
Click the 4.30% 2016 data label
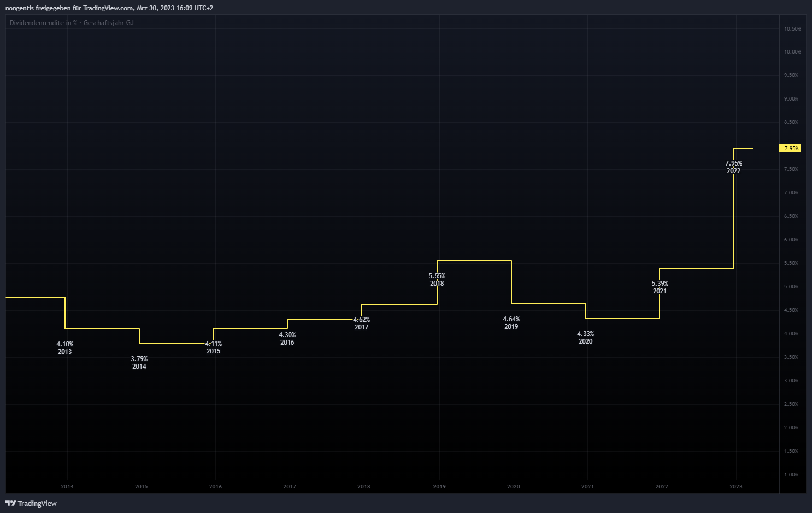[287, 339]
